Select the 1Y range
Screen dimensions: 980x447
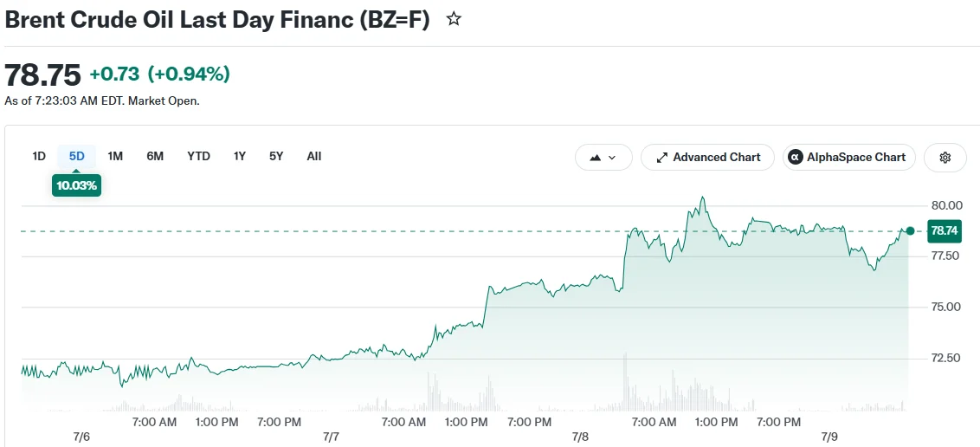[240, 156]
